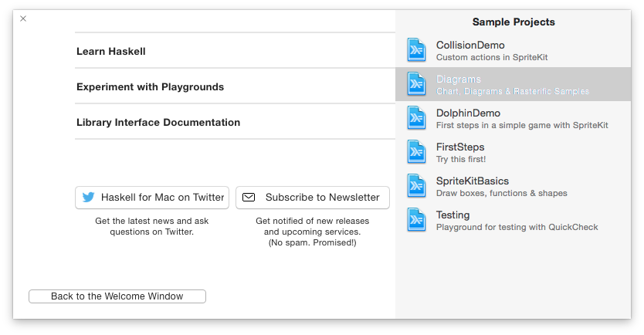Screen dimensions: 644x335
Task: Click the DolphinDemo Haskell file icon
Action: click(x=417, y=118)
